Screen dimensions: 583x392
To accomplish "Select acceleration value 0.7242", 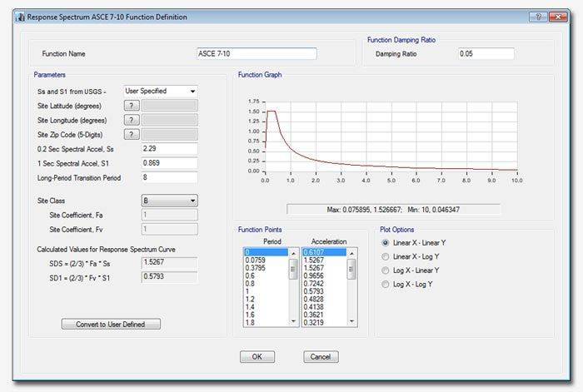I will click(x=325, y=284).
